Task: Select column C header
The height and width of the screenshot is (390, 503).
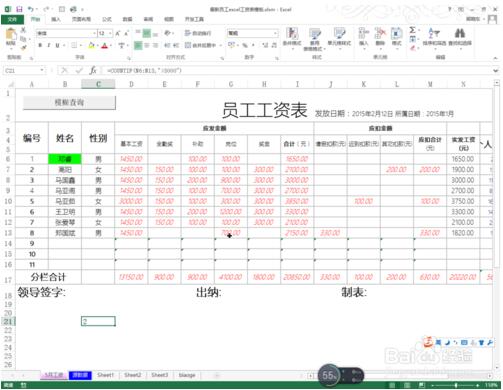Action: coord(98,84)
